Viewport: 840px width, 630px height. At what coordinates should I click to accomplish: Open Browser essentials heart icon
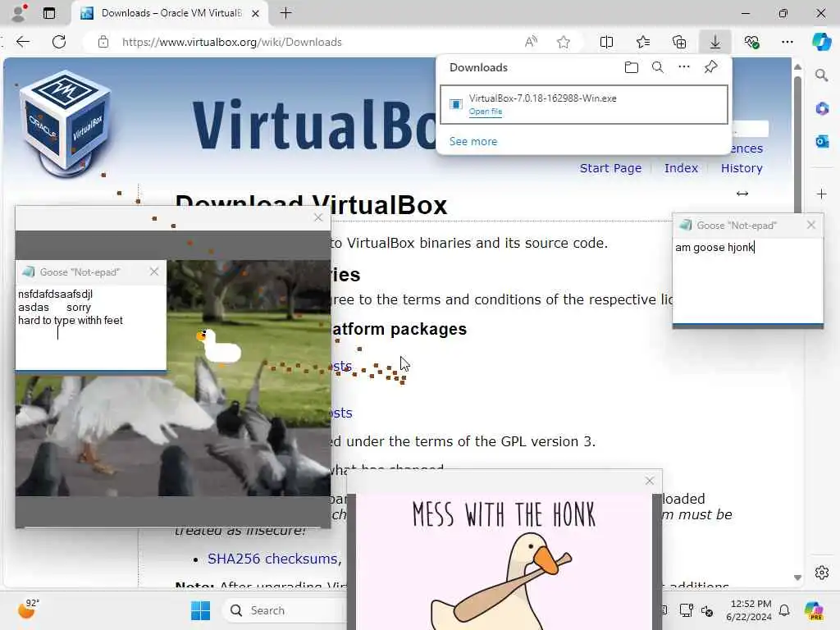pos(751,42)
